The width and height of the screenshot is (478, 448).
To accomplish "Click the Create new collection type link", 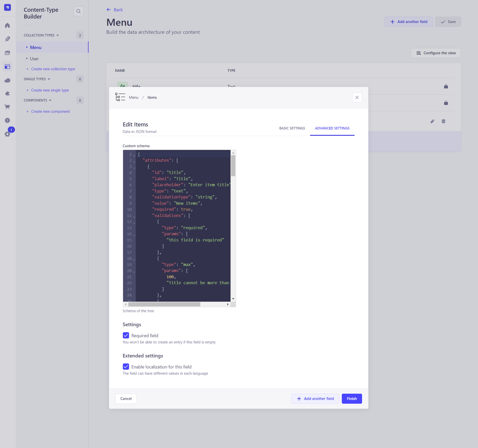I will pos(53,69).
